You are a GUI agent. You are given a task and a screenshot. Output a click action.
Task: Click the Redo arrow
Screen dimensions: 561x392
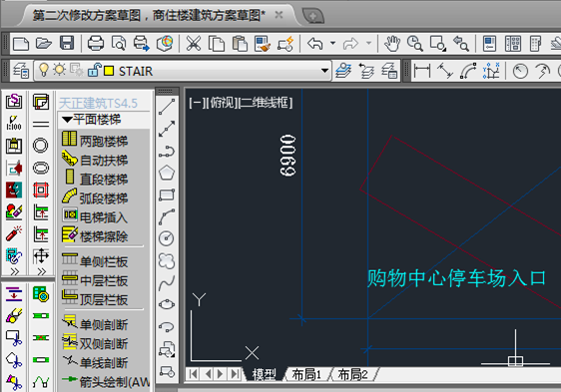click(350, 44)
